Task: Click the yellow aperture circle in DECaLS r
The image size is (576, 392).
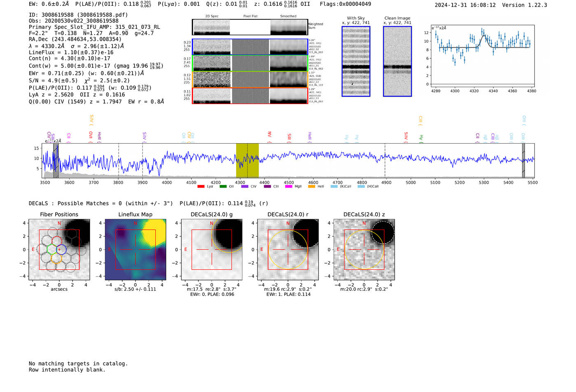Action: [x=288, y=249]
